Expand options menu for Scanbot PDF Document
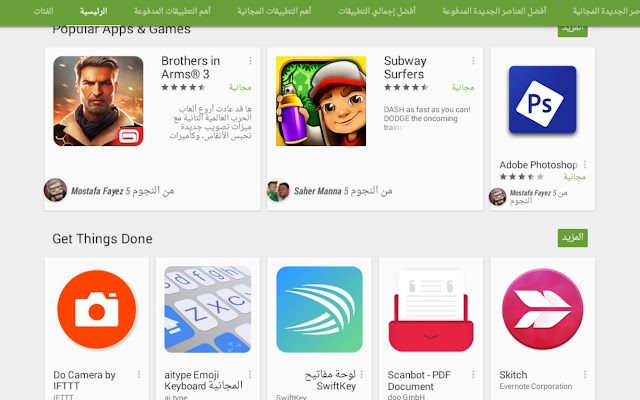This screenshot has width=640, height=400. coord(473,374)
